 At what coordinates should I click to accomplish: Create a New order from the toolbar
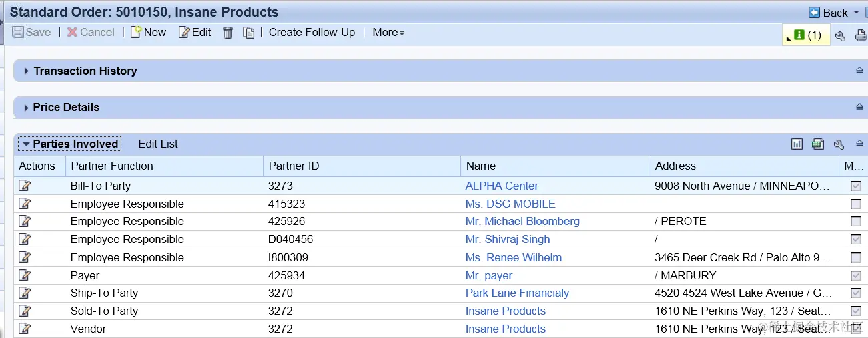pyautogui.click(x=148, y=32)
